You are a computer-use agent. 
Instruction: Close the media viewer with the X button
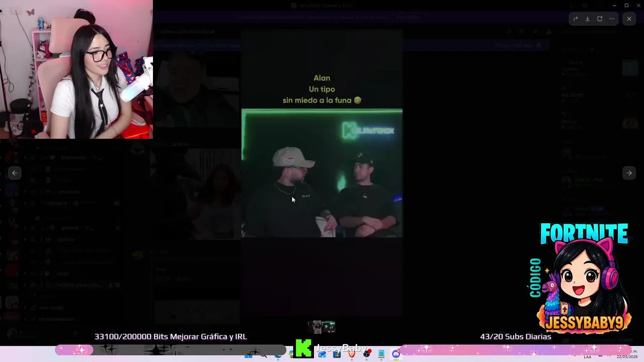629,19
